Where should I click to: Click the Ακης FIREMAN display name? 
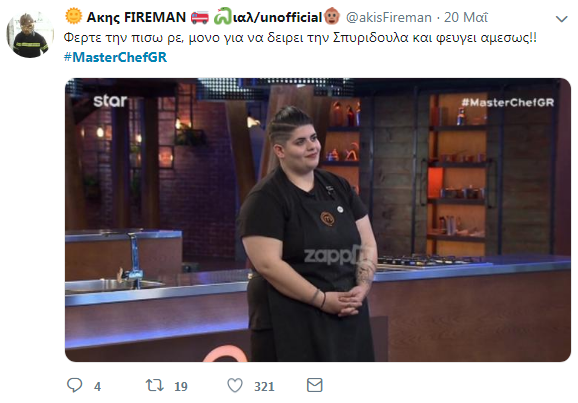coord(136,17)
